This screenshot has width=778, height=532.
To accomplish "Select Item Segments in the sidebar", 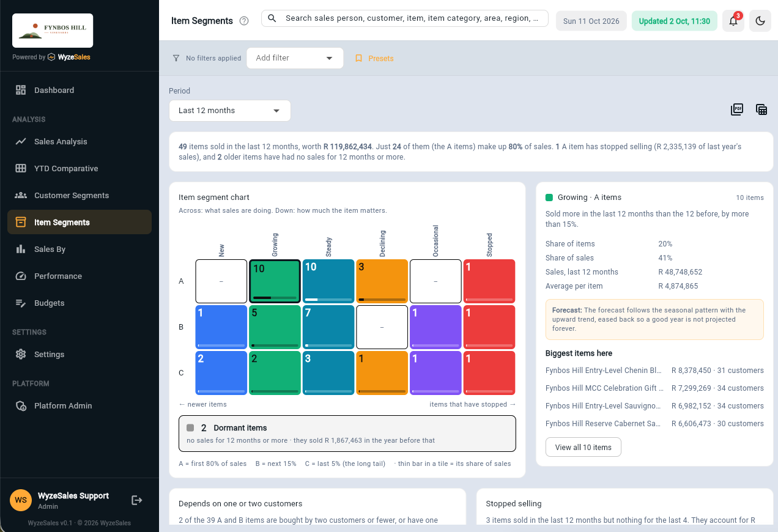I will tap(80, 222).
